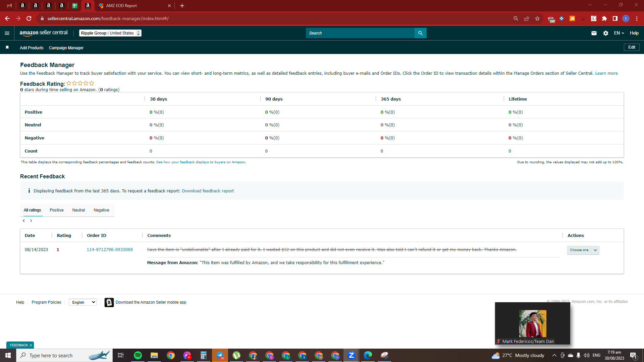Viewport: 644px width, 362px height.
Task: Open Spotify from the taskbar
Action: (x=138, y=355)
